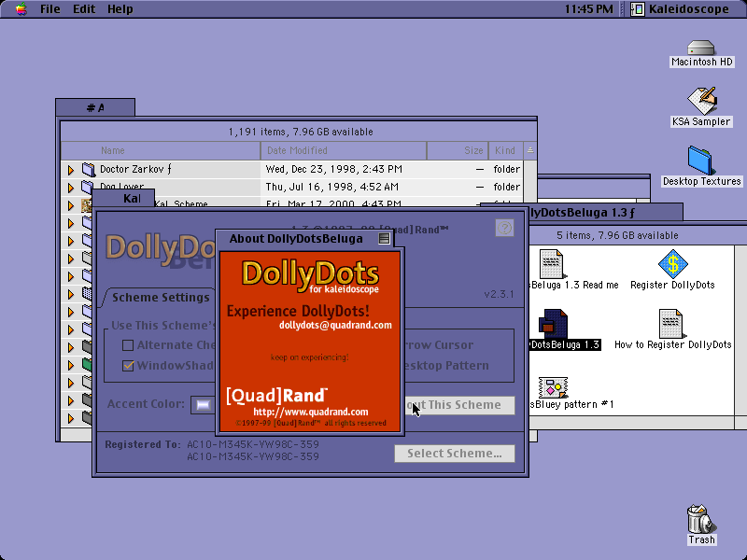Select the How to Register DollyDots document icon

[x=670, y=324]
